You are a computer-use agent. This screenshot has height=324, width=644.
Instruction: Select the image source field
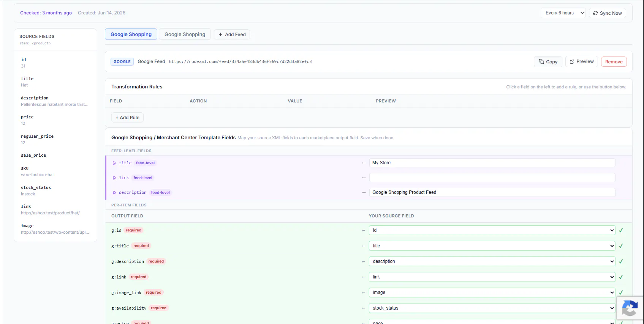(x=55, y=229)
